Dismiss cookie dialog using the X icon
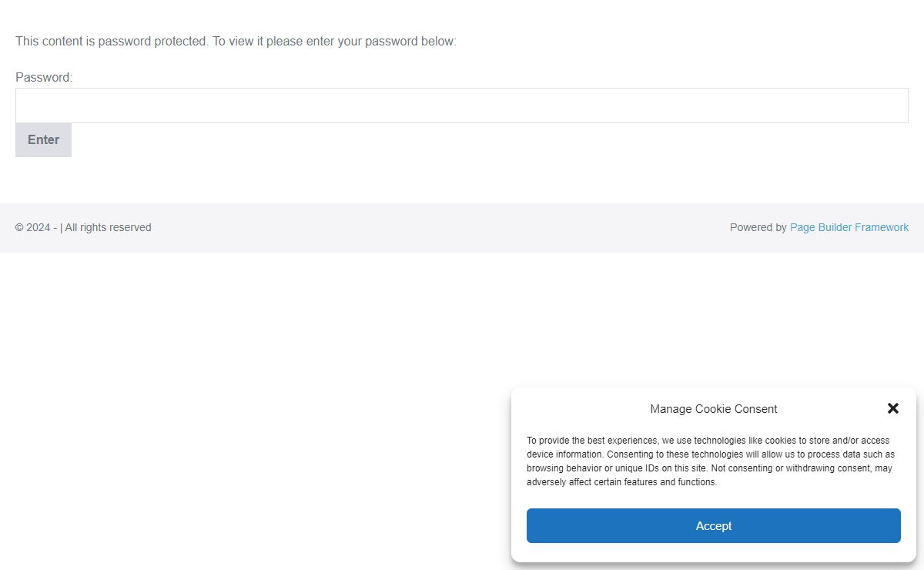Image resolution: width=924 pixels, height=570 pixels. [x=893, y=408]
